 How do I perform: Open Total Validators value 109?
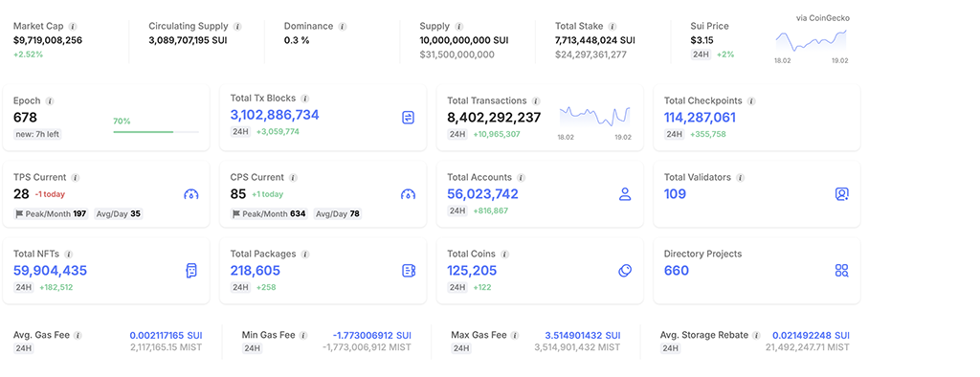[x=675, y=194]
